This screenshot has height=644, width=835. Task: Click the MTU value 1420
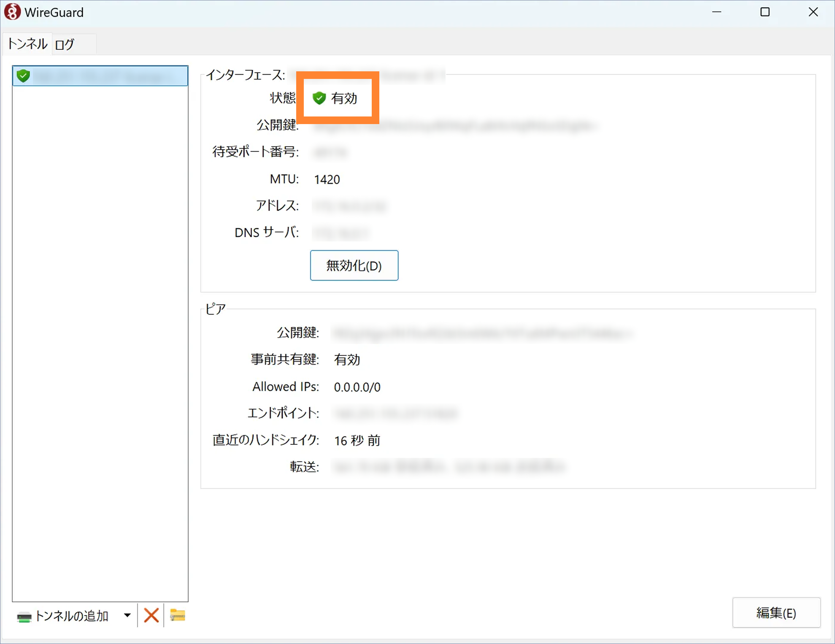[x=327, y=180]
